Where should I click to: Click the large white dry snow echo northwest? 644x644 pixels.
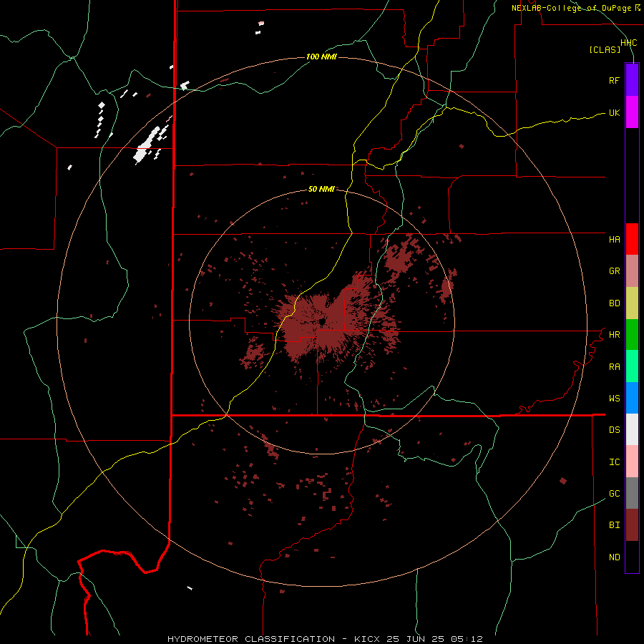click(145, 146)
